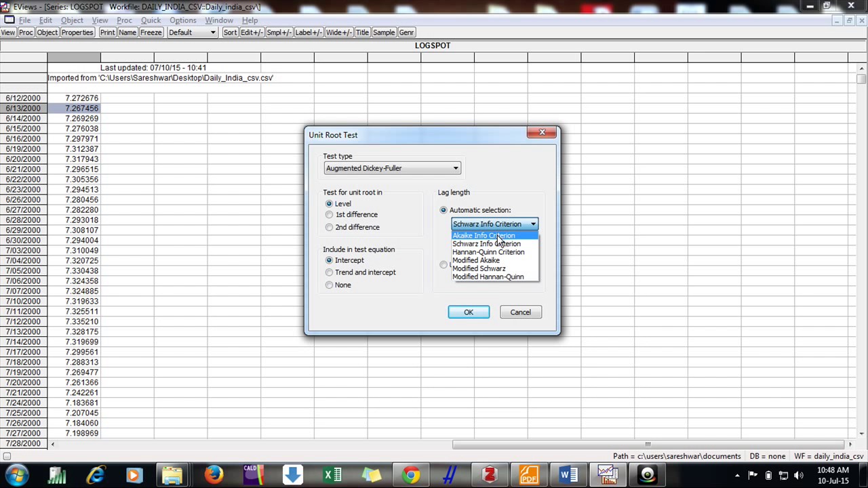This screenshot has width=868, height=488.
Task: Click the Title toolbar button
Action: click(x=362, y=33)
